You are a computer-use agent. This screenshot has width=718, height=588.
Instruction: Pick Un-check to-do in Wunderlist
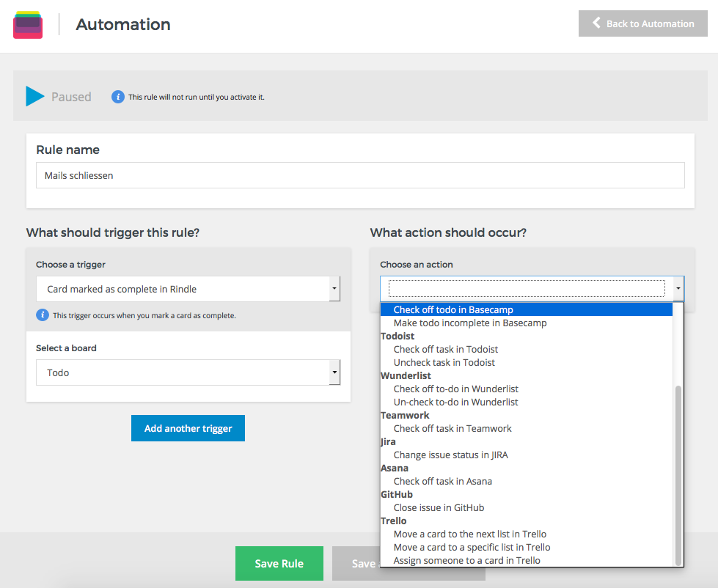tap(526, 403)
